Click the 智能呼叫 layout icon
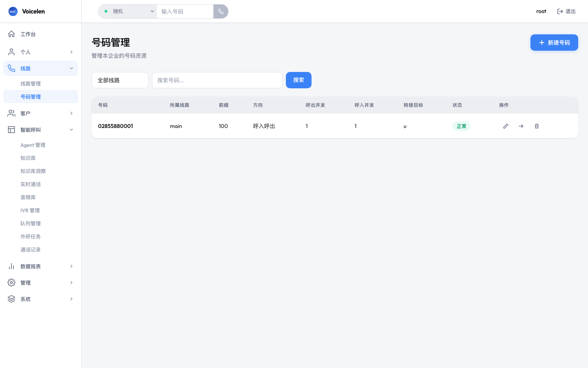The height and width of the screenshot is (368, 588). (x=11, y=130)
